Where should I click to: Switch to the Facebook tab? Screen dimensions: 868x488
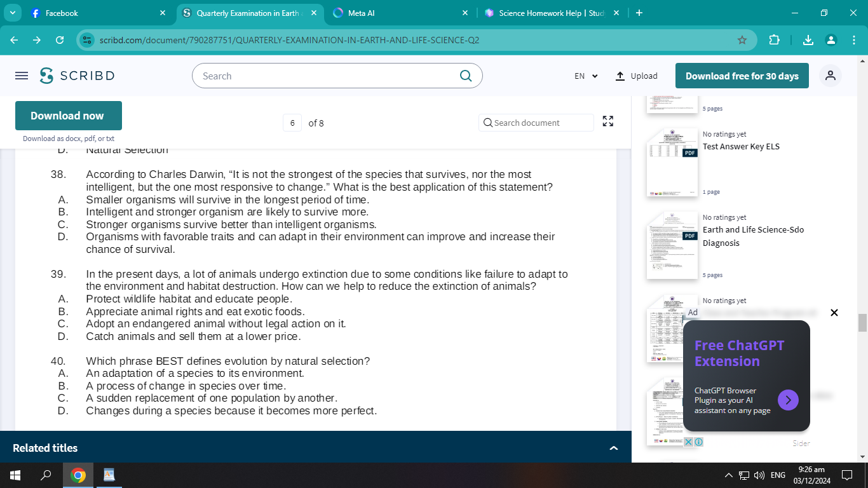(98, 13)
